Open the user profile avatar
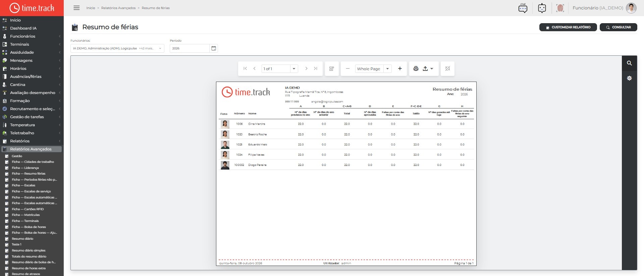The width and height of the screenshot is (644, 276). point(631,8)
